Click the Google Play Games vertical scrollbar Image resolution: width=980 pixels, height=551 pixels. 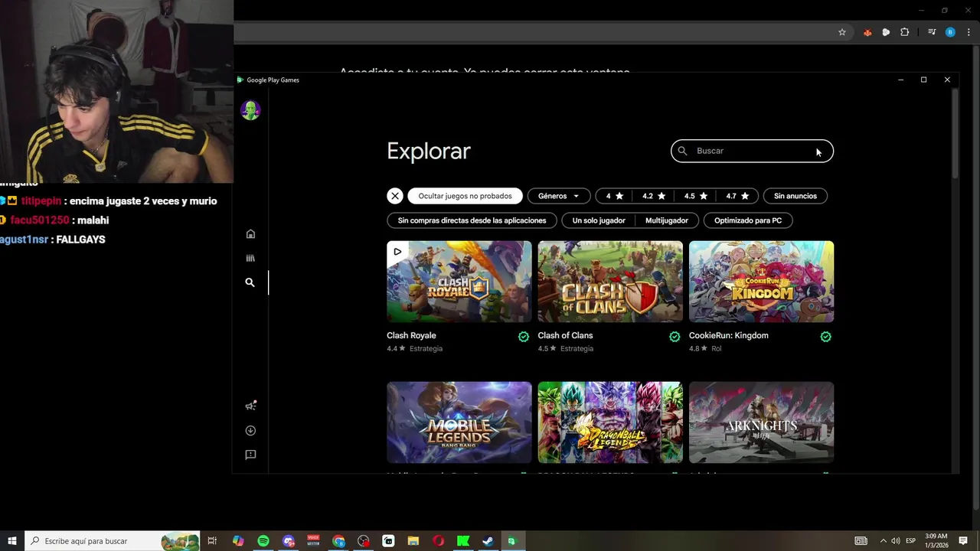point(955,134)
